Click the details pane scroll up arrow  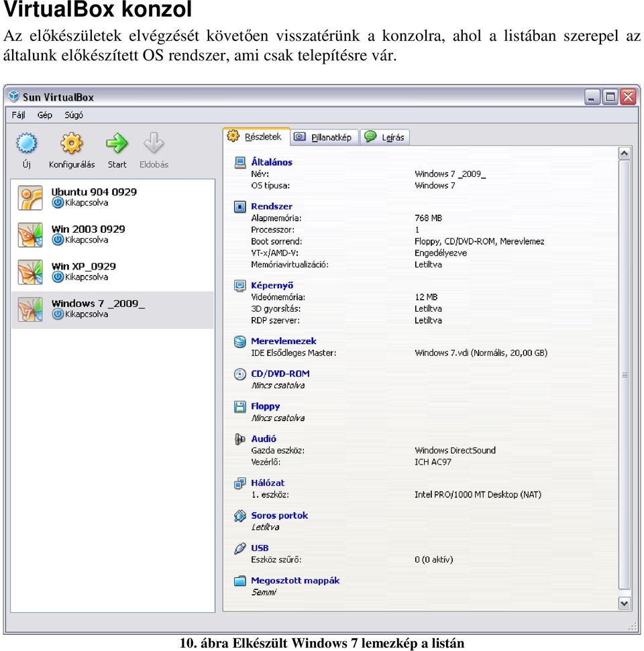624,154
